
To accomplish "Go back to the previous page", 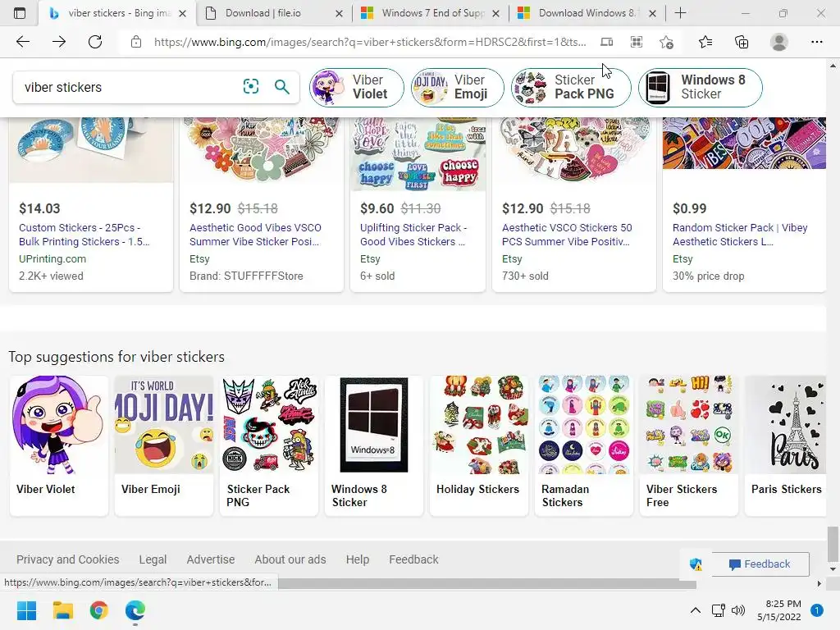I will 22,42.
